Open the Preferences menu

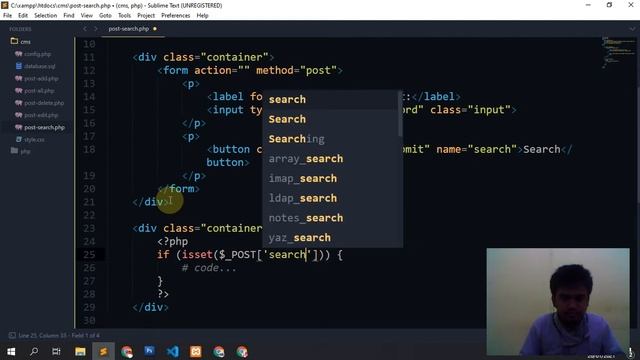pos(176,16)
